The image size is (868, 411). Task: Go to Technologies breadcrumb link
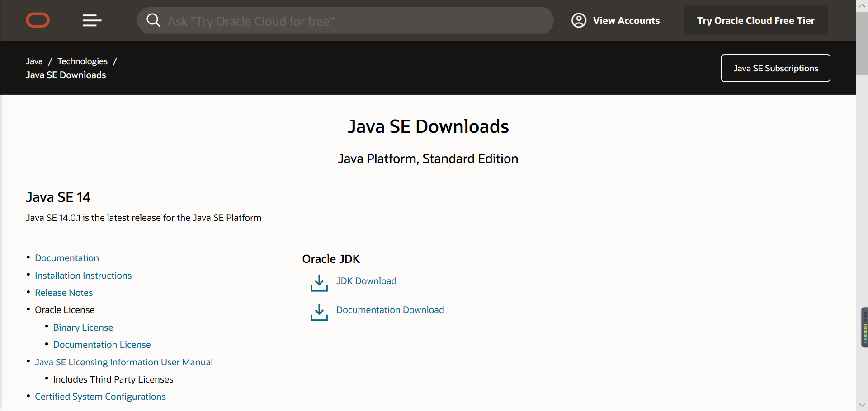click(82, 61)
